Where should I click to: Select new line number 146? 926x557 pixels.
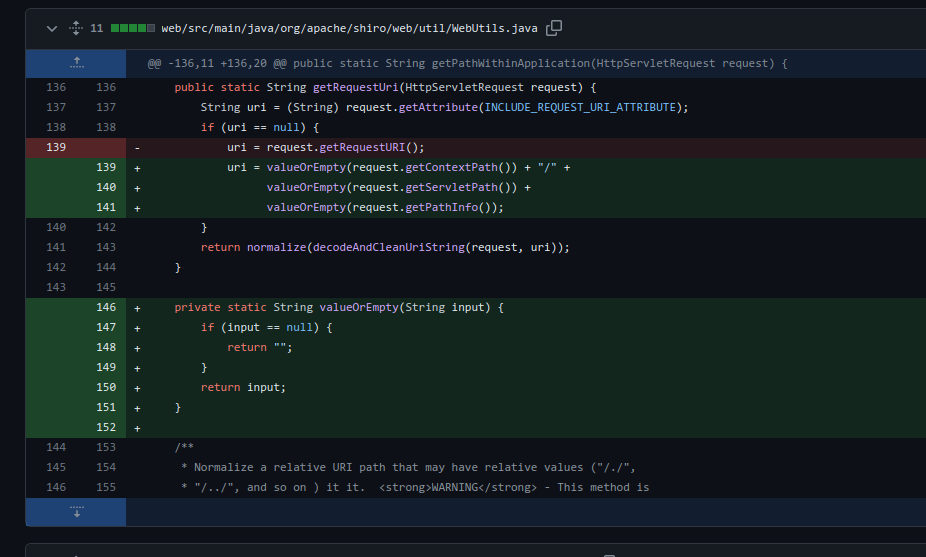pyautogui.click(x=106, y=307)
